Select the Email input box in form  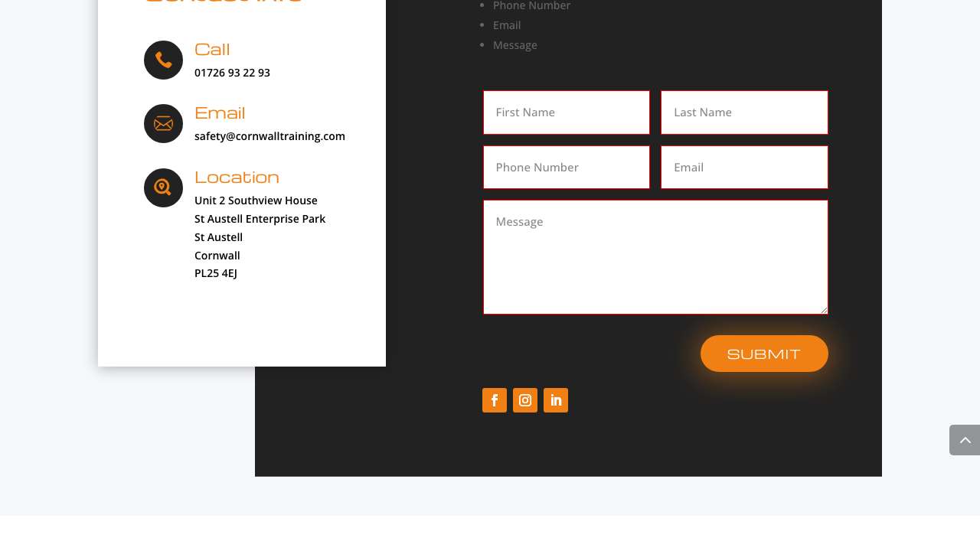click(744, 168)
